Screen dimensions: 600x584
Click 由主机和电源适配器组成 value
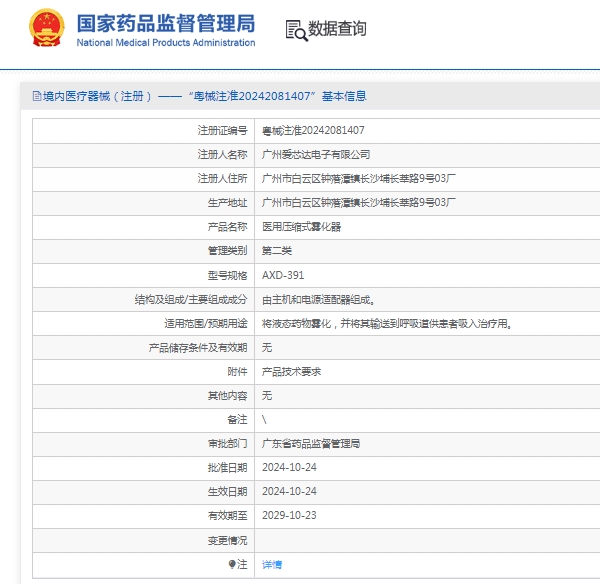click(318, 300)
